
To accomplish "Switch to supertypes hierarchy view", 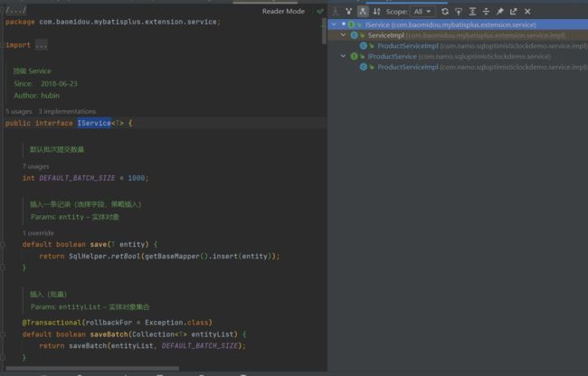I will 349,12.
